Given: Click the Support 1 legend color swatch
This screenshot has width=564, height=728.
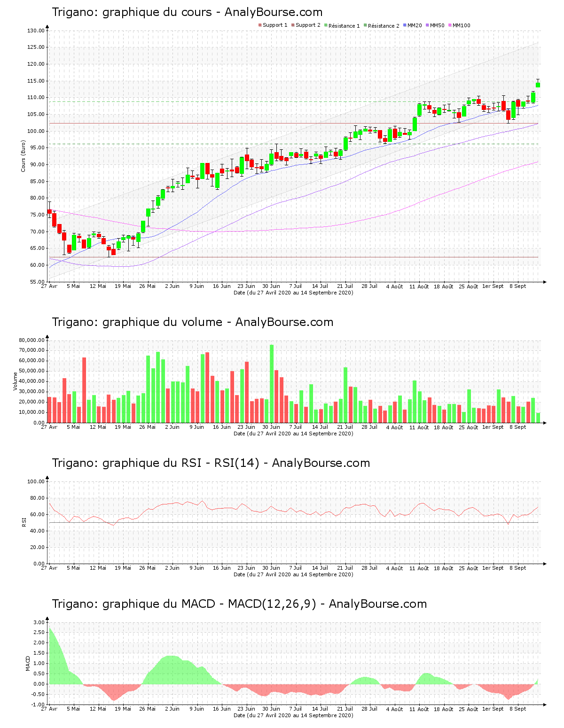Looking at the screenshot, I should pos(260,25).
